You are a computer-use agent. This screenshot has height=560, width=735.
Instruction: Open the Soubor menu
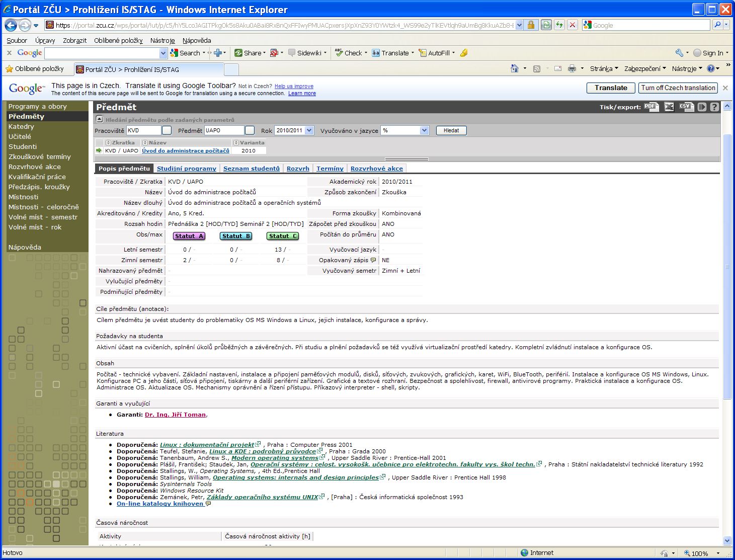coord(17,40)
